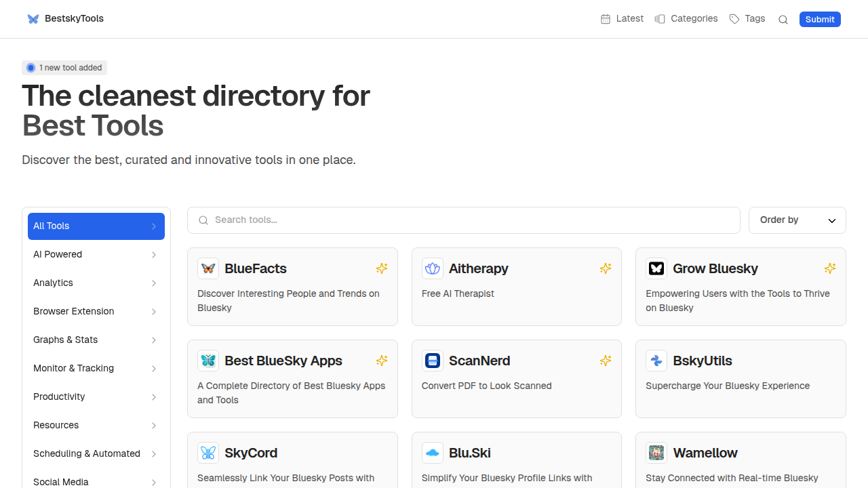Screen dimensions: 868x488
Task: Click the '1 new tool added' badge
Action: (64, 68)
